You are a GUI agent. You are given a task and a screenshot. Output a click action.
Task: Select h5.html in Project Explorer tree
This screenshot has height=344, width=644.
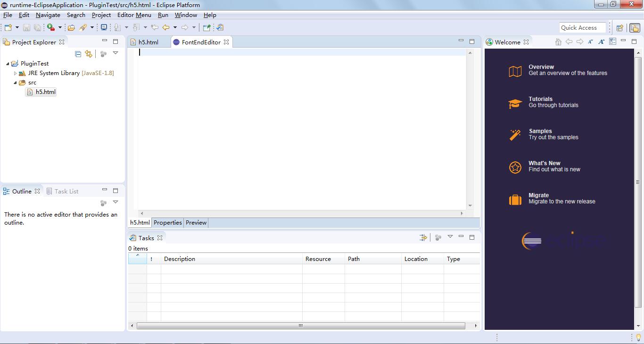41,92
